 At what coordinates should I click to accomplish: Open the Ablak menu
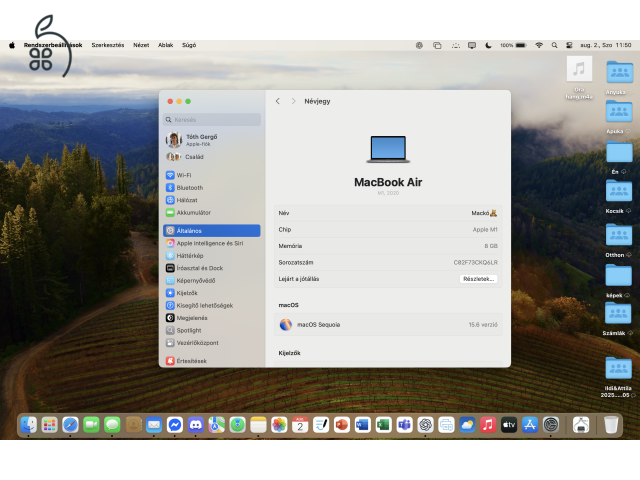(x=166, y=45)
